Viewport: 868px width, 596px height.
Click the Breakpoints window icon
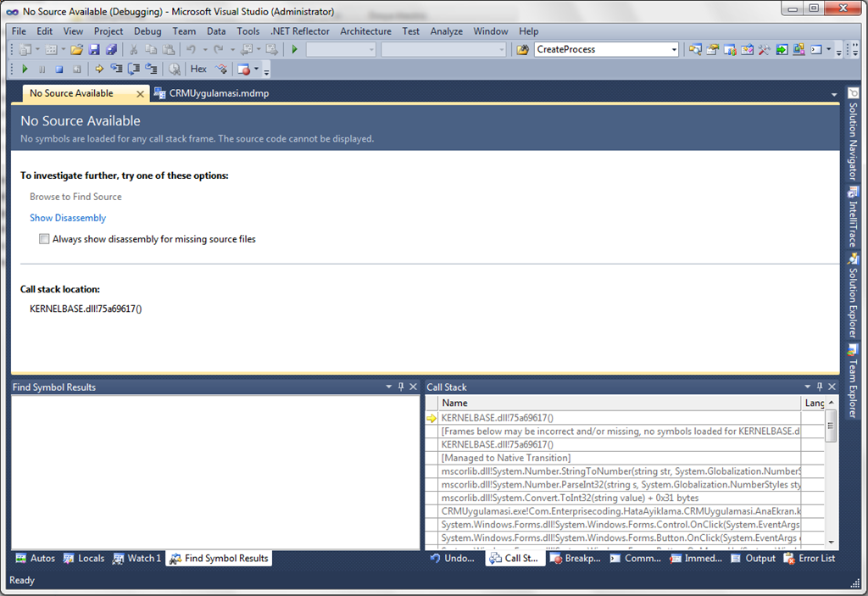(243, 70)
